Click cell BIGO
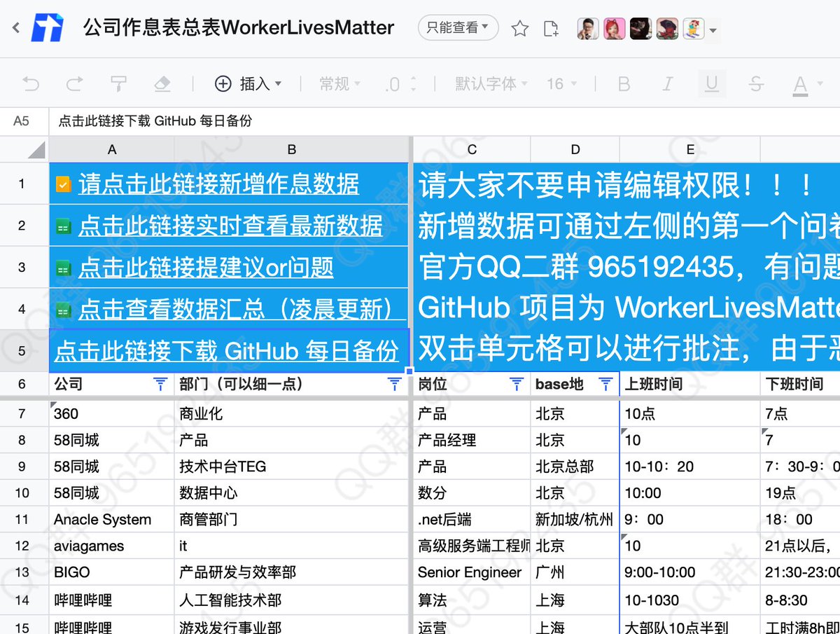 click(112, 572)
